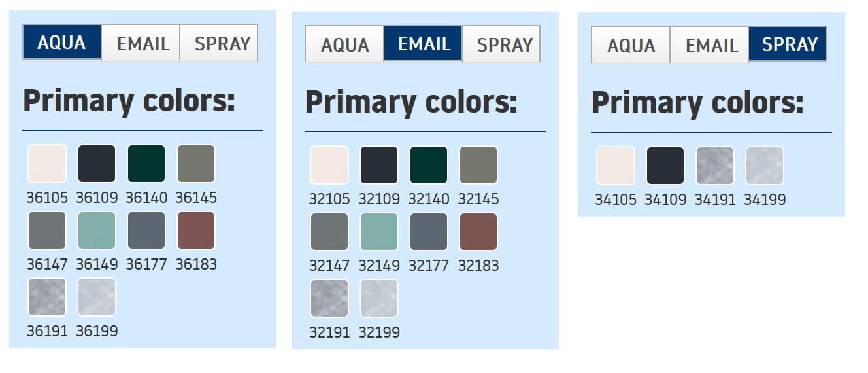Choose light metallic swatch 34199
The image size is (868, 373).
point(765,166)
